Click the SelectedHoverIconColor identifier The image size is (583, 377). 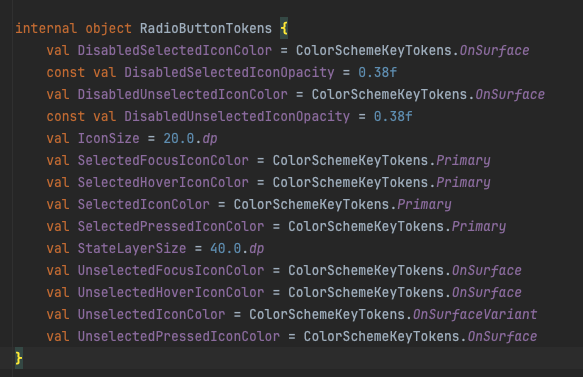click(163, 182)
